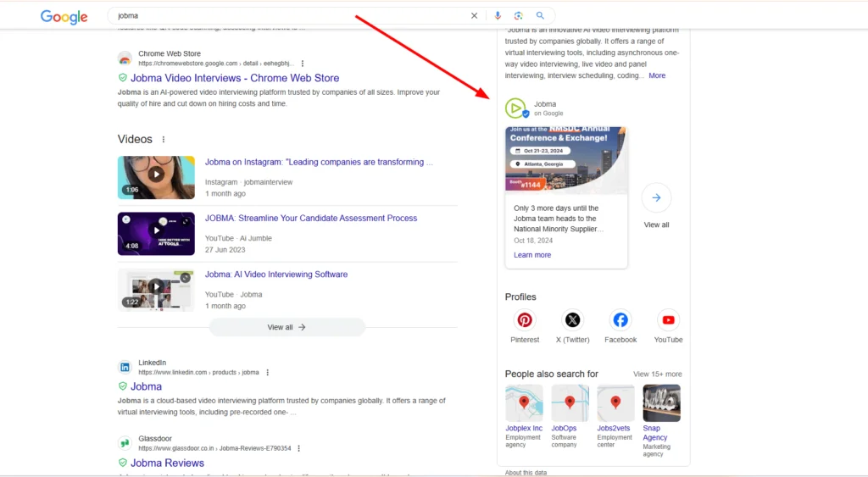Open Jobma Video Interviews Chrome Web Store link

click(235, 78)
